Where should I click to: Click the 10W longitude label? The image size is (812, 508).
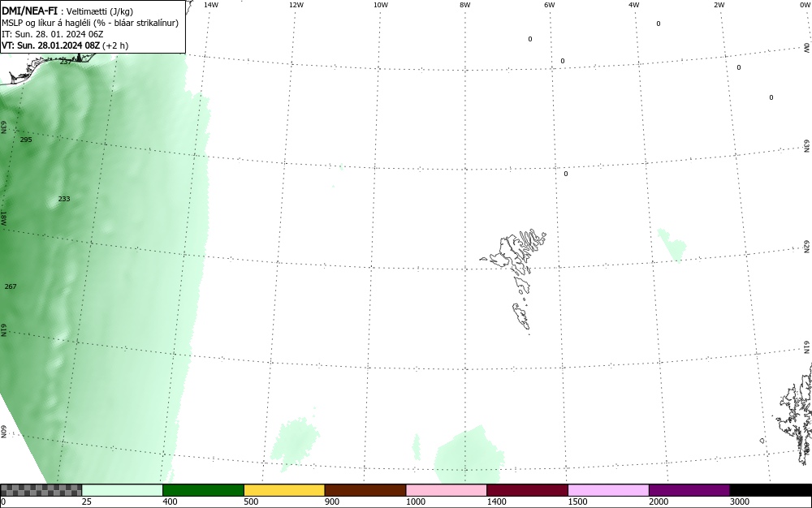[x=381, y=5]
